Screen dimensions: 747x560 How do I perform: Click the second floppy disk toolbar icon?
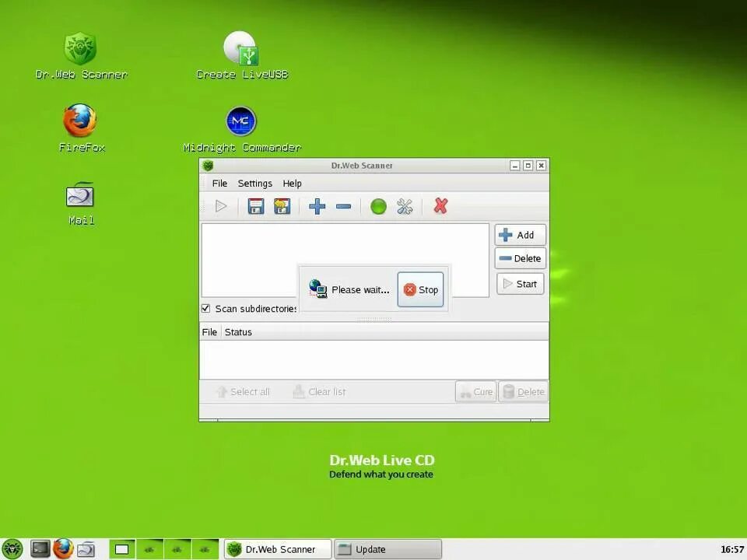tap(282, 206)
